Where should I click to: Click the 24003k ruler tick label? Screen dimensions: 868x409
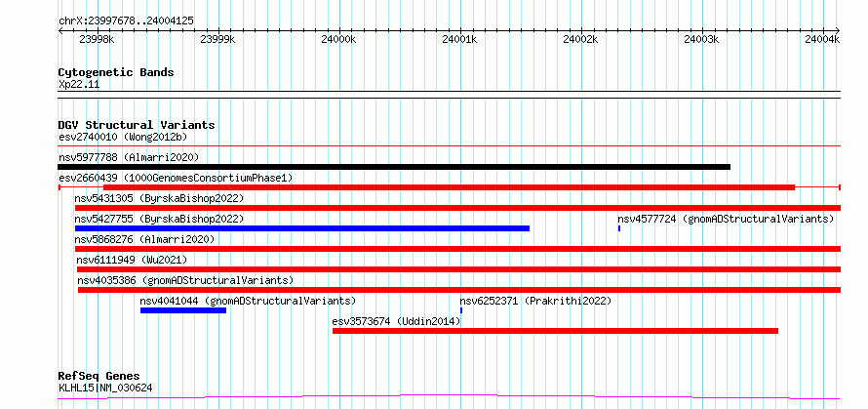(701, 39)
